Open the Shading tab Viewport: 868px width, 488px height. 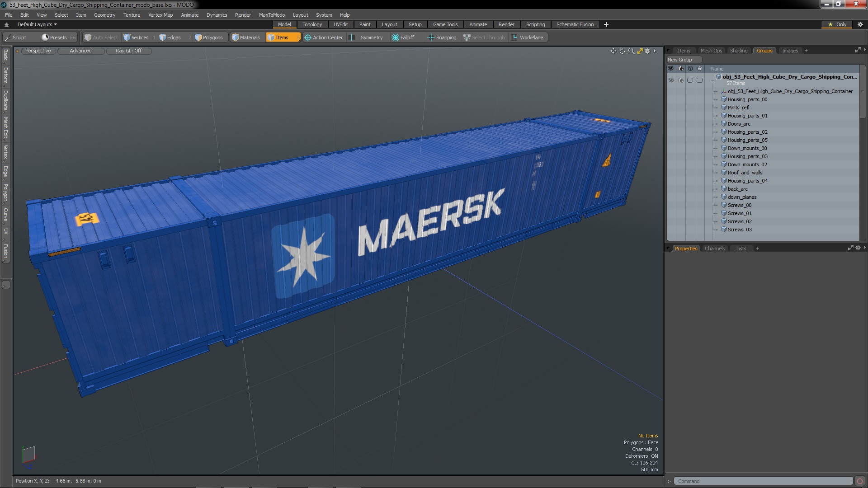(x=739, y=51)
